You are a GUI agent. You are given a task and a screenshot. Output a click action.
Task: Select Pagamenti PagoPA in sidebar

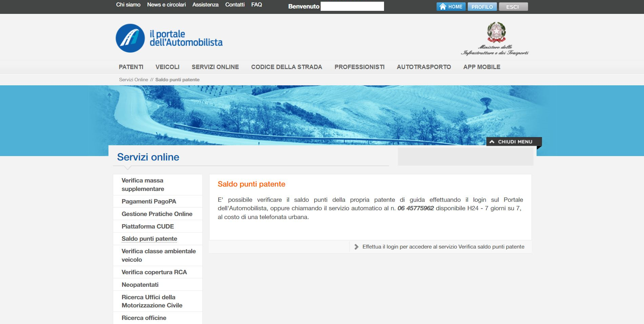click(158, 201)
